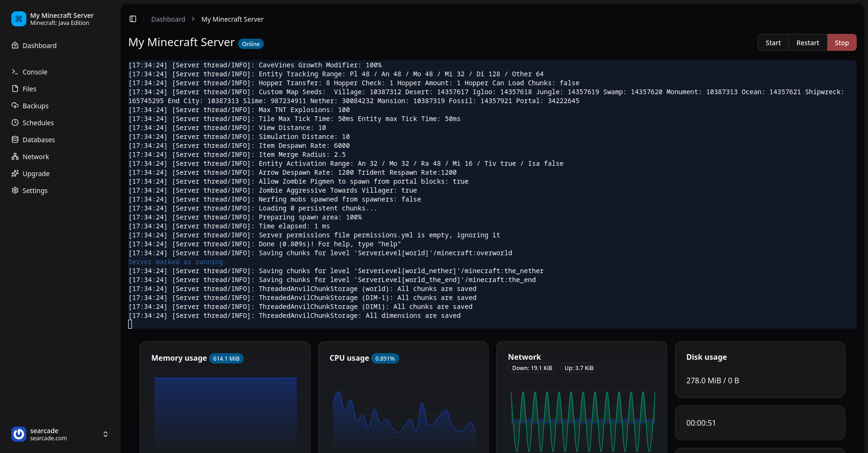Click the CPU usage card title
Image resolution: width=868 pixels, height=453 pixels.
pos(349,358)
